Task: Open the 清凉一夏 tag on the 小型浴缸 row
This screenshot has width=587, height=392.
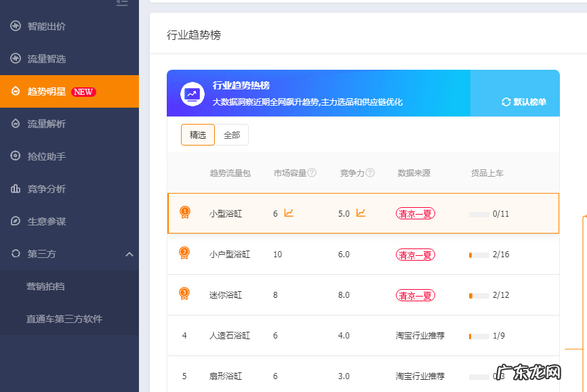Action: pyautogui.click(x=415, y=212)
